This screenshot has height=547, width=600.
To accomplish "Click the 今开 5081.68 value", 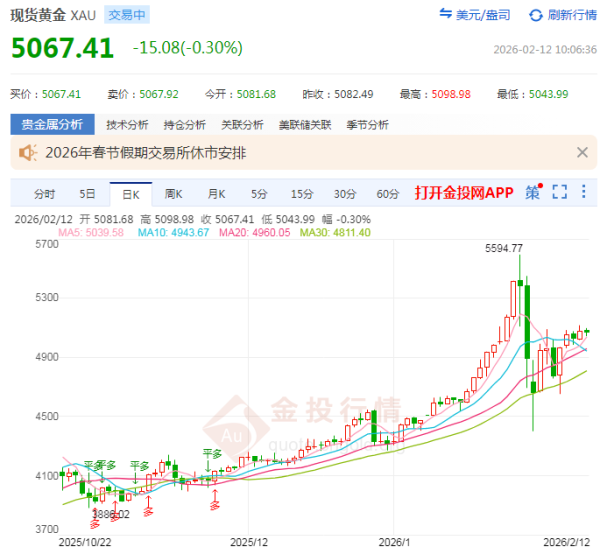I will [x=256, y=94].
